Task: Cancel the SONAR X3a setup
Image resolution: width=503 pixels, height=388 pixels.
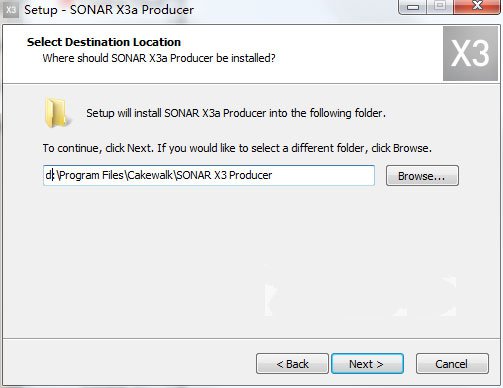Action: (452, 364)
